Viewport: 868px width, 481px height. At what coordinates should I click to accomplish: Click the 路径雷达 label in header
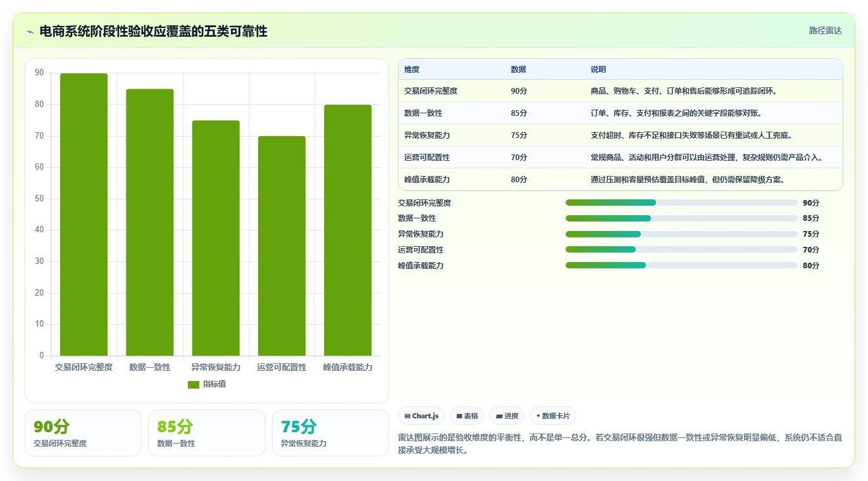[825, 30]
